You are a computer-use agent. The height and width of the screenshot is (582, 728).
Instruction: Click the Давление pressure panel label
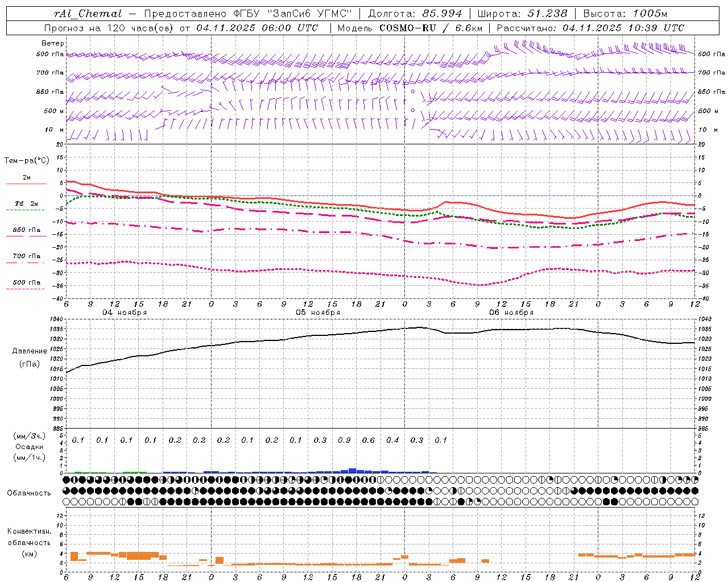pos(30,351)
